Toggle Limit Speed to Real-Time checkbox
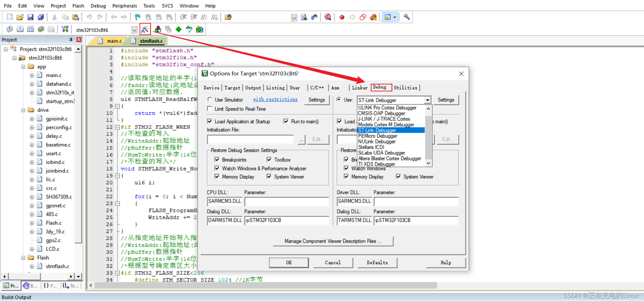Viewport: 644px width, 302px height. pyautogui.click(x=210, y=109)
